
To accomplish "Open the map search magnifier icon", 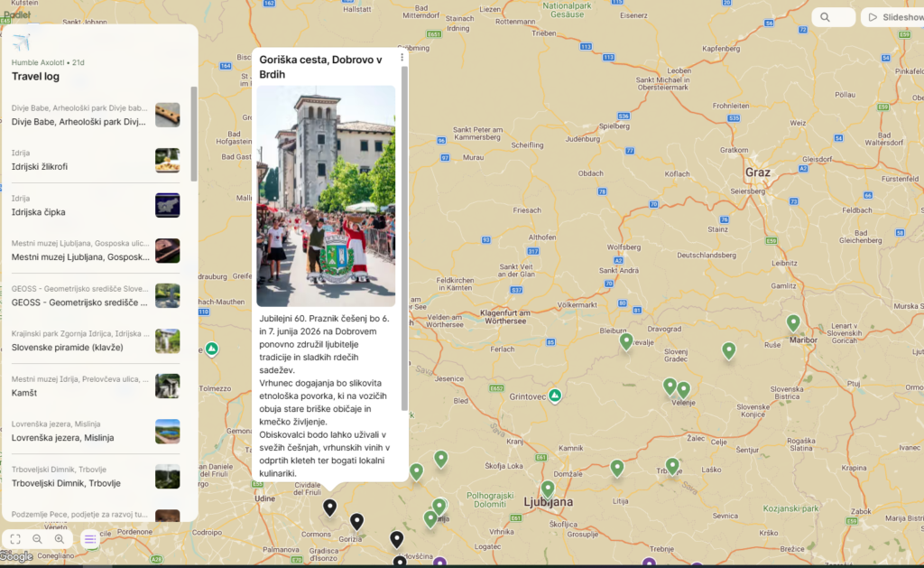I will coord(825,17).
